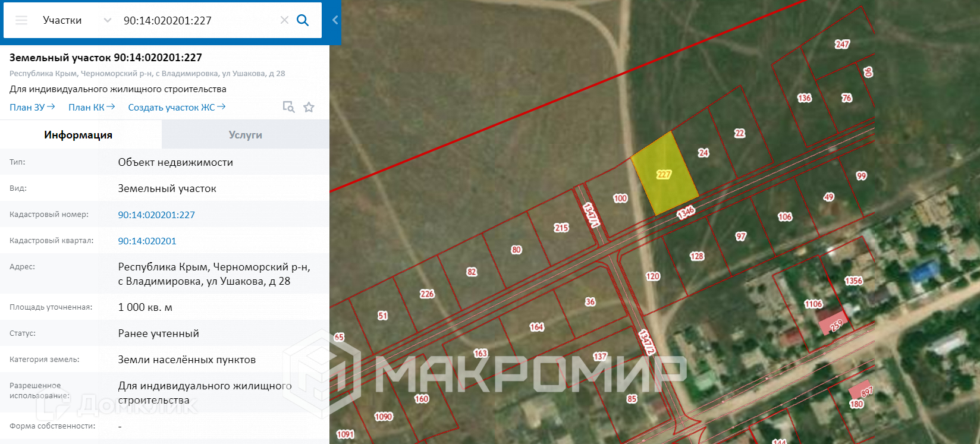The height and width of the screenshot is (444, 980).
Task: Click the Форма собственности label
Action: (52, 426)
